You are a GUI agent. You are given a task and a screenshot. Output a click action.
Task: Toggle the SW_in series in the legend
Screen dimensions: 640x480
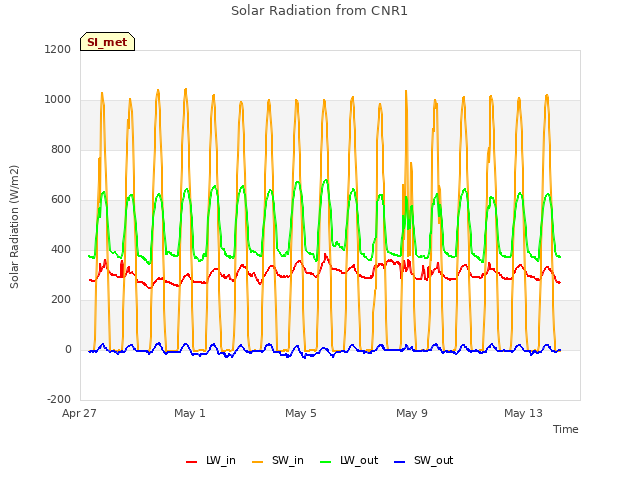point(278,460)
